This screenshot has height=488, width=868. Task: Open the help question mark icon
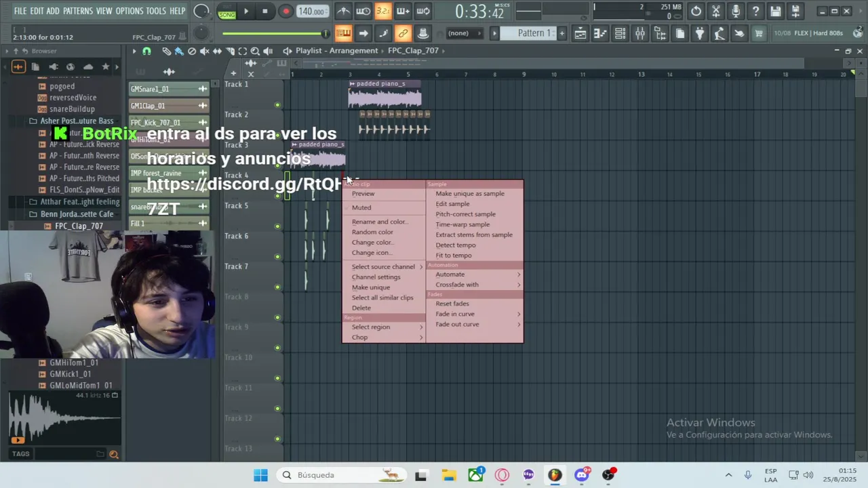click(x=755, y=12)
